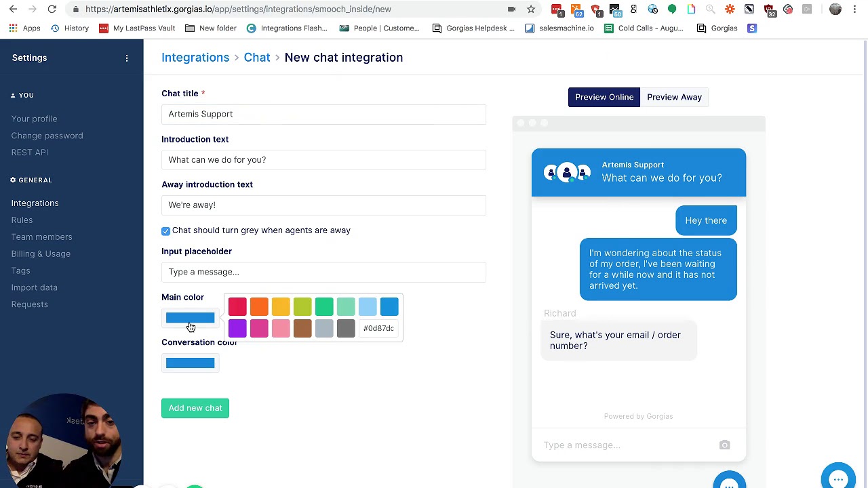
Task: Open the HubSpot extension icon with badge 52
Action: tap(576, 9)
